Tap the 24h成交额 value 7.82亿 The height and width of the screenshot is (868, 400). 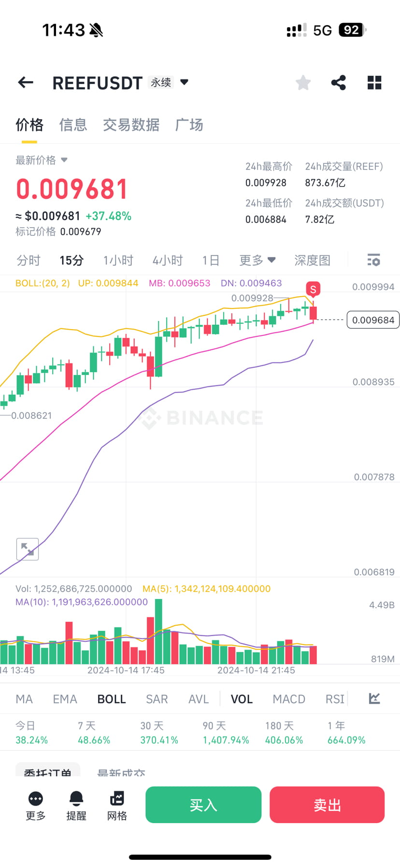coord(319,219)
